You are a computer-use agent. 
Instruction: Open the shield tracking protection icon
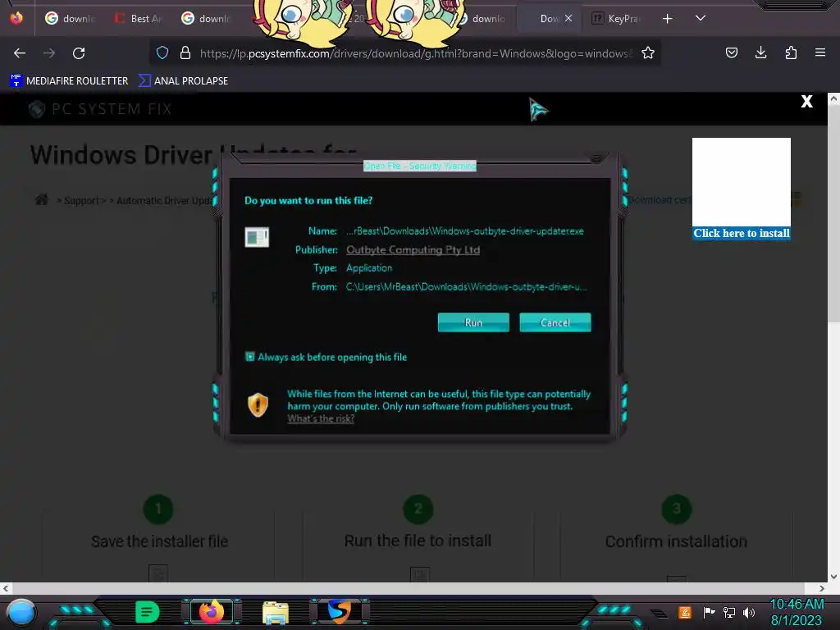click(x=162, y=52)
